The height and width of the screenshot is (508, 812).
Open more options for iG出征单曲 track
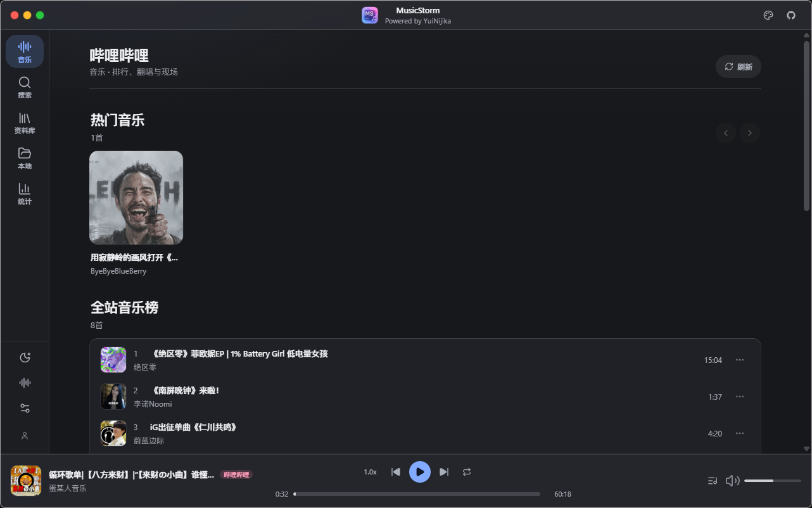tap(739, 433)
